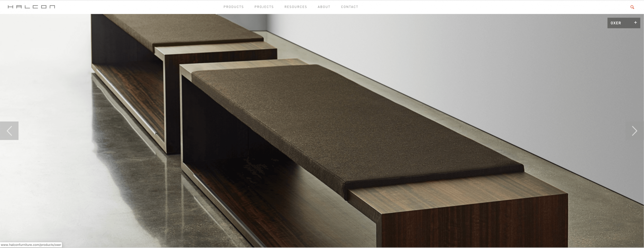The image size is (644, 248).
Task: Select the About navigation item
Action: click(x=324, y=7)
